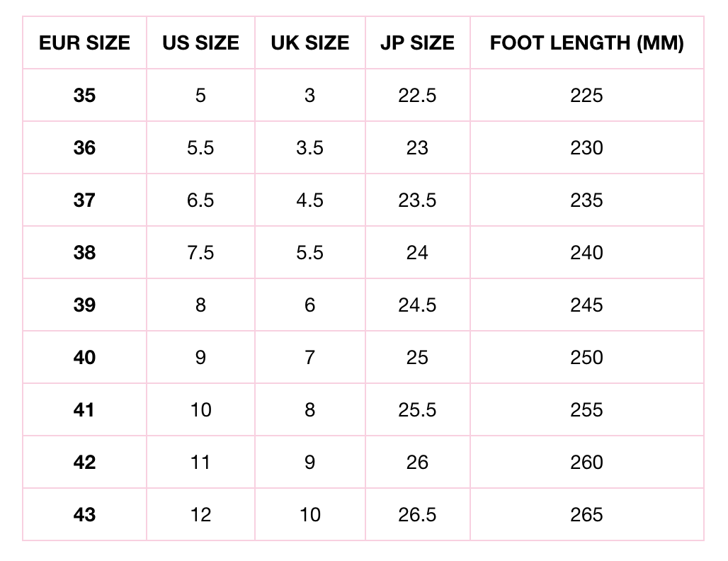The height and width of the screenshot is (561, 728).
Task: Select EUR size 38 row label
Action: (x=84, y=253)
